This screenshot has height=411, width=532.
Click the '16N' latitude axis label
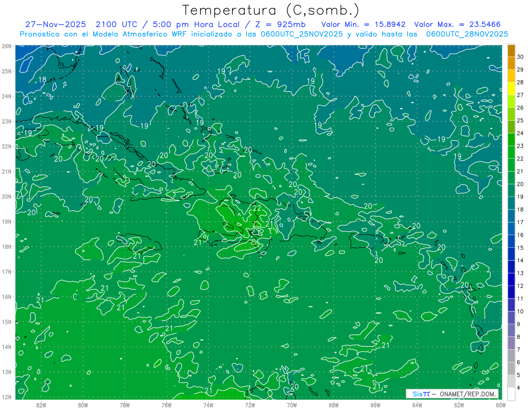point(6,297)
